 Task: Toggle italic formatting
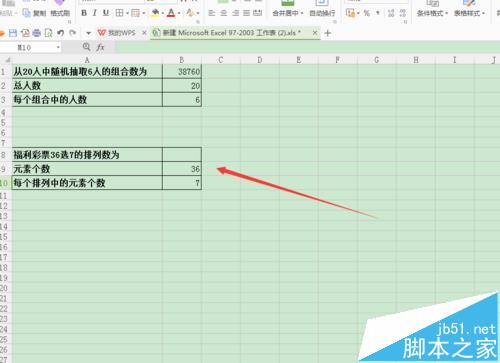(x=95, y=13)
